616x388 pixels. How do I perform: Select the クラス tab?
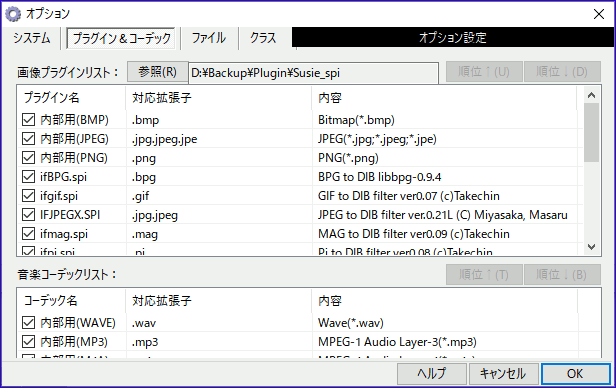[264, 38]
